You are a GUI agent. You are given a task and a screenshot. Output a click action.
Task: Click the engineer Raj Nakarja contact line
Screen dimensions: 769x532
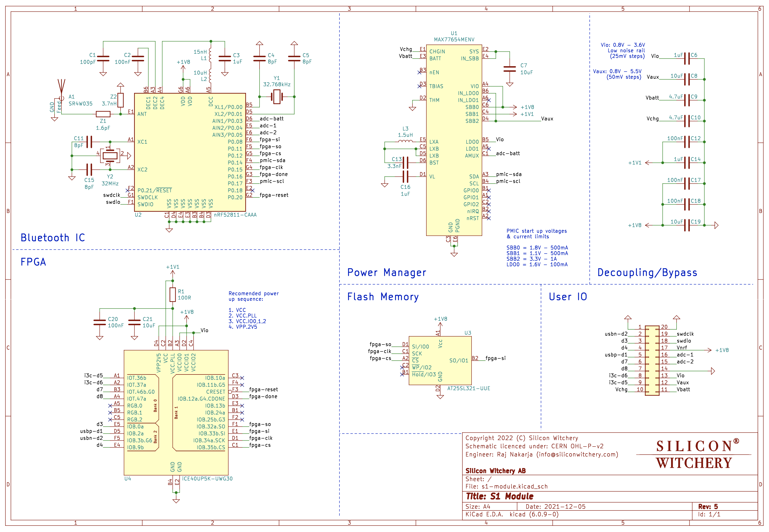(x=542, y=455)
